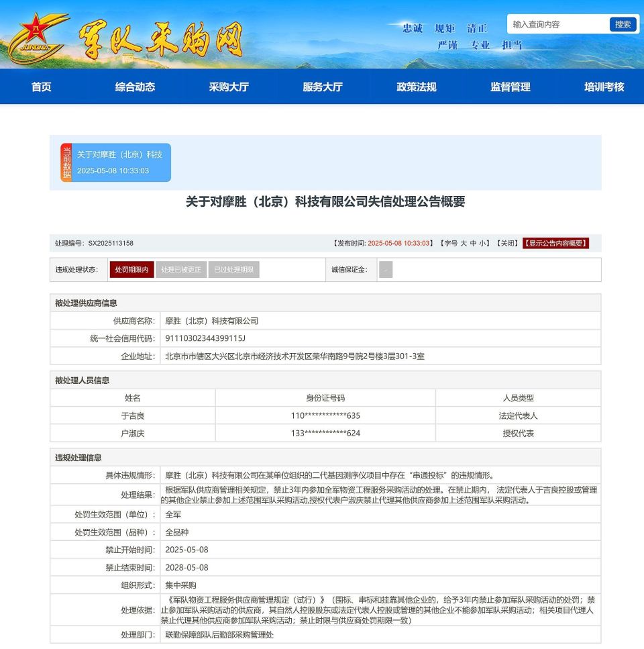The height and width of the screenshot is (649, 644).
Task: Click the 已过处理期限 status tag
Action: click(x=233, y=269)
